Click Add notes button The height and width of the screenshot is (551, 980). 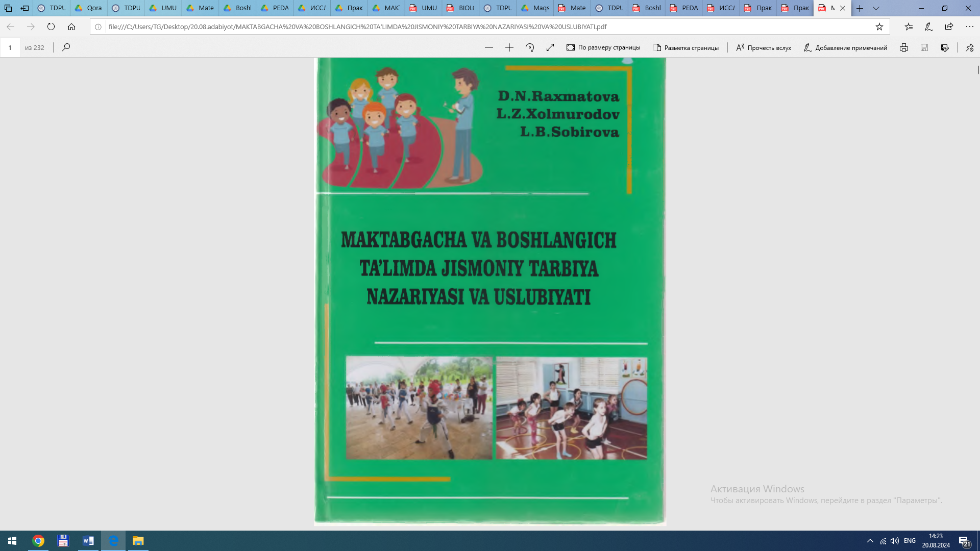click(845, 47)
